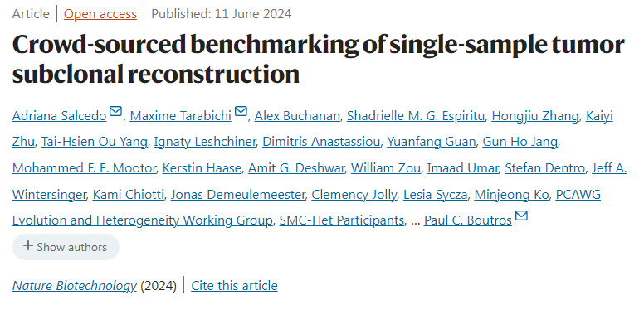This screenshot has height=310, width=644.
Task: Open Mohammed F. E. Mootor author link
Action: point(84,168)
